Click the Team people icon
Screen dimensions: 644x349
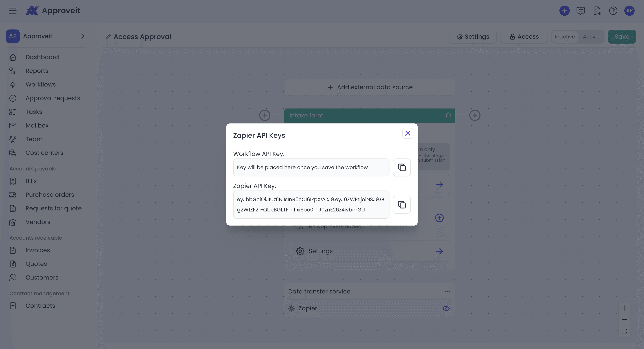click(13, 139)
